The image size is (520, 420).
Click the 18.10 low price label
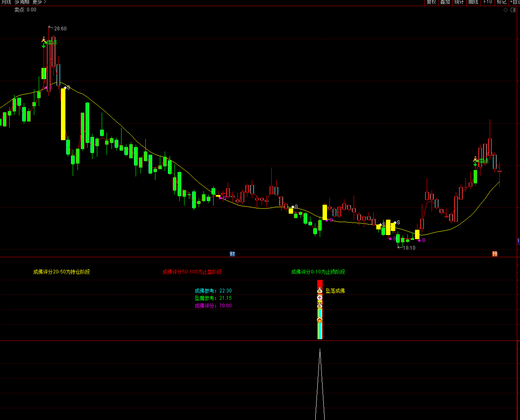409,248
